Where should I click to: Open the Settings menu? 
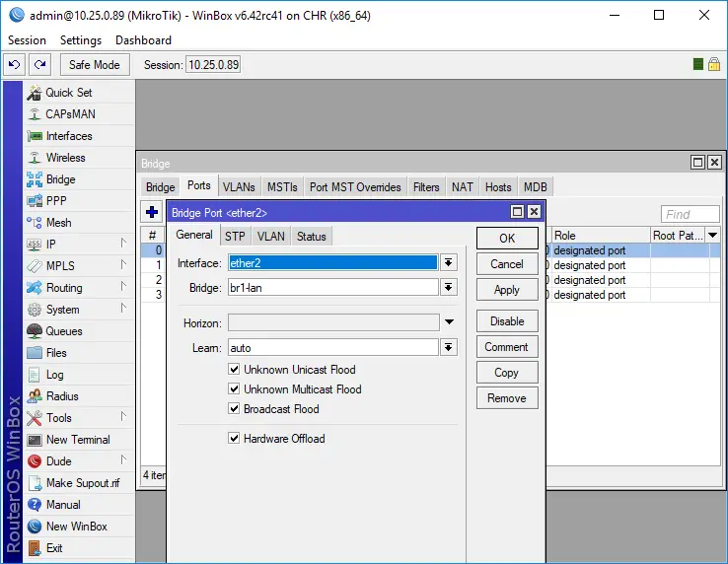[81, 40]
